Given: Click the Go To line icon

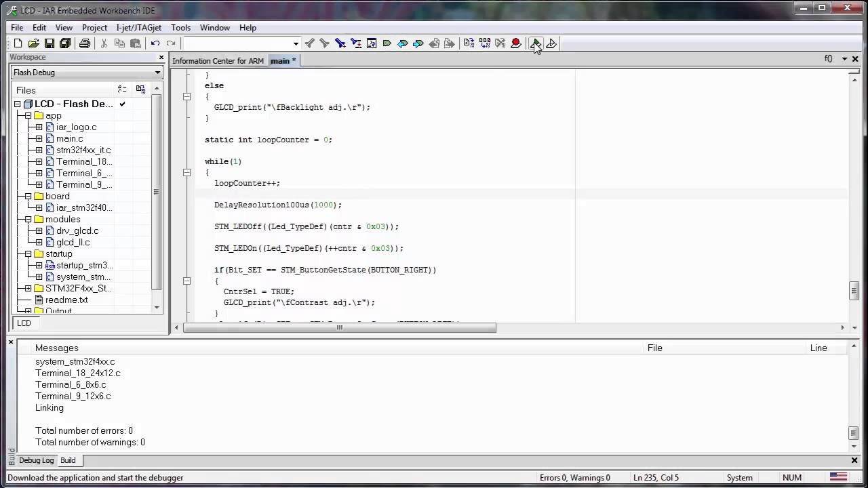Looking at the screenshot, I should (372, 43).
